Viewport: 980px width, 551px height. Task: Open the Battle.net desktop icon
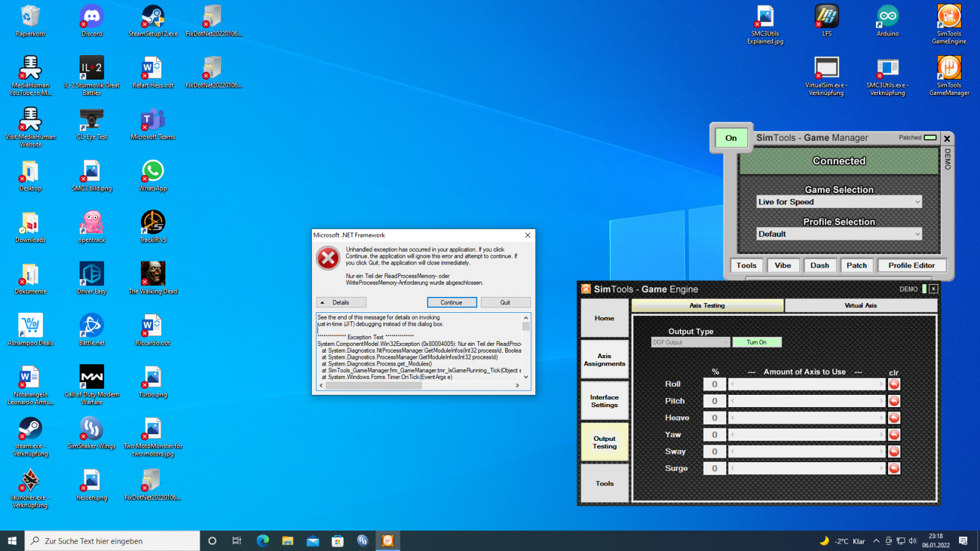coord(92,329)
